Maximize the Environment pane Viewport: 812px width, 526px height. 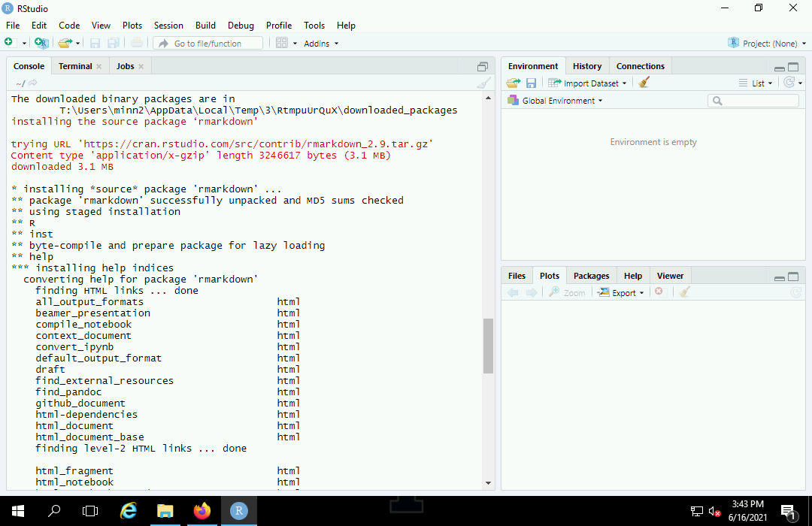coord(793,67)
